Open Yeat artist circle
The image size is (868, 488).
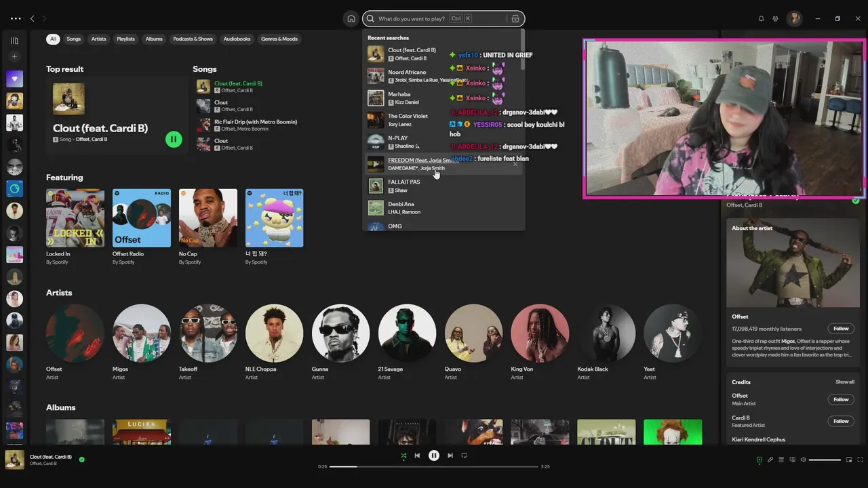point(673,333)
